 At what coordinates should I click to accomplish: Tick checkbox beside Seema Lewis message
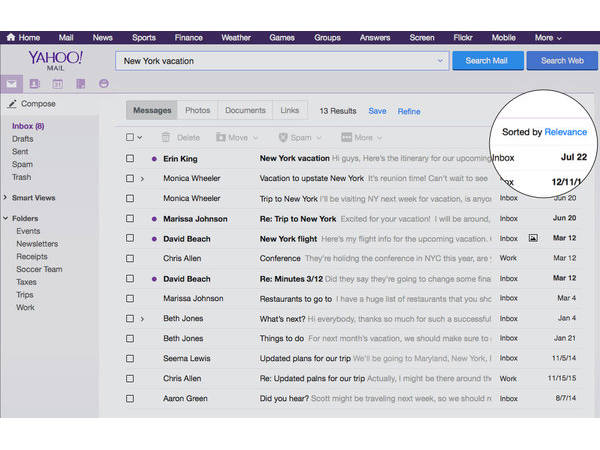pyautogui.click(x=130, y=359)
